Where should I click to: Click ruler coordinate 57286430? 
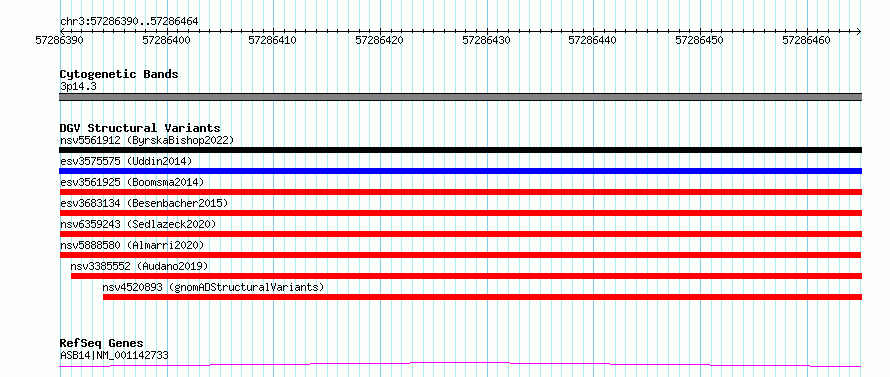[x=486, y=40]
